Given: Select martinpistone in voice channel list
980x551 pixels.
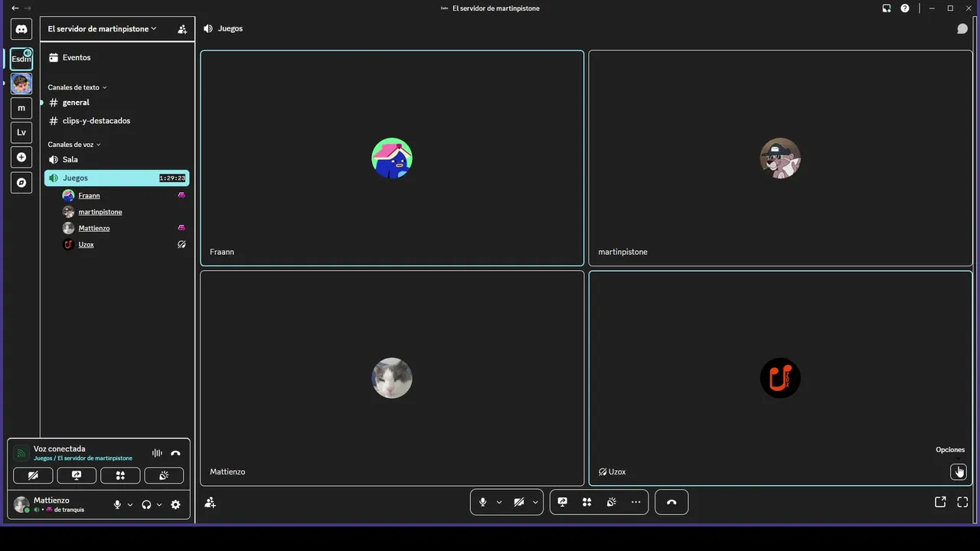Looking at the screenshot, I should [124, 212].
